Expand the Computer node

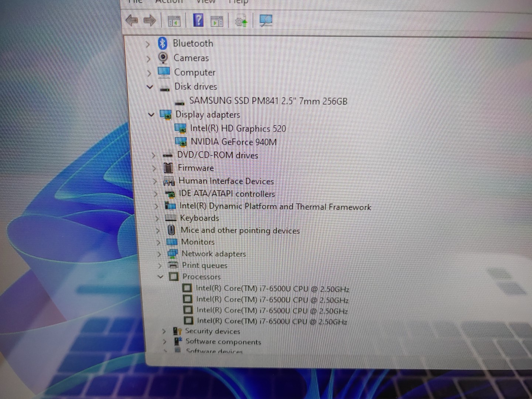(x=149, y=73)
